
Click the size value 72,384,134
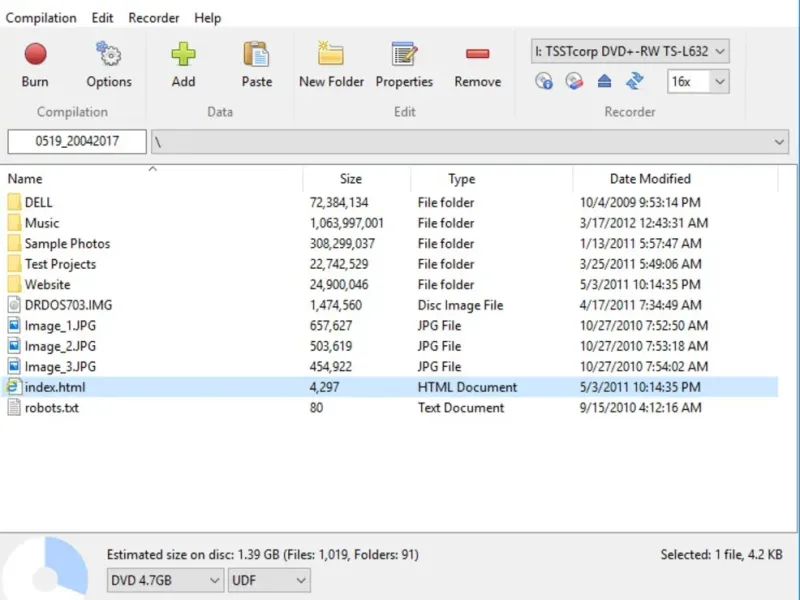(x=339, y=203)
